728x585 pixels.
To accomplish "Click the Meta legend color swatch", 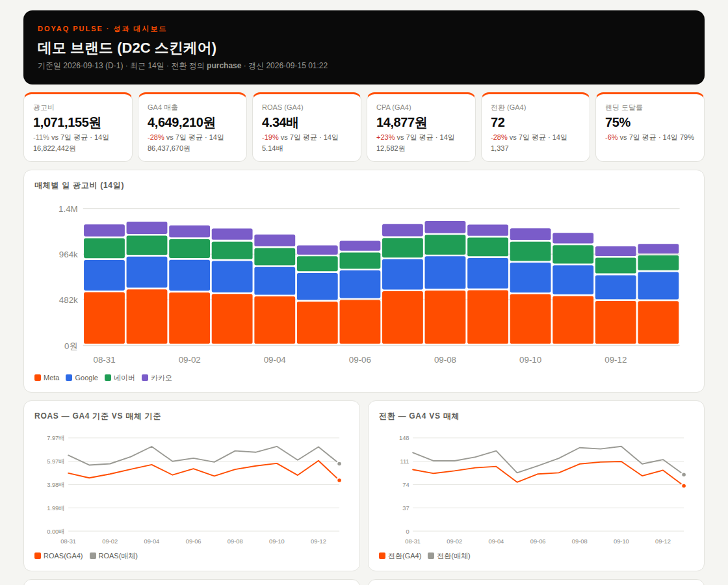I will [x=38, y=378].
